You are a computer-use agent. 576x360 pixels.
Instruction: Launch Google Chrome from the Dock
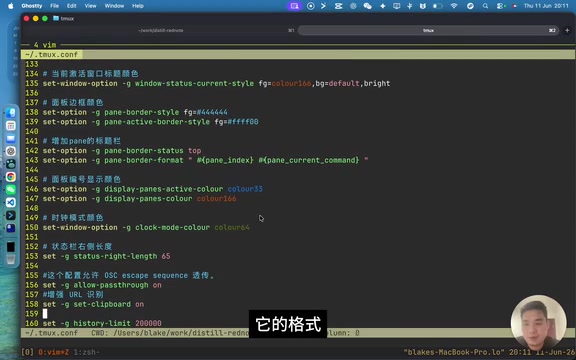click(x=11, y=177)
